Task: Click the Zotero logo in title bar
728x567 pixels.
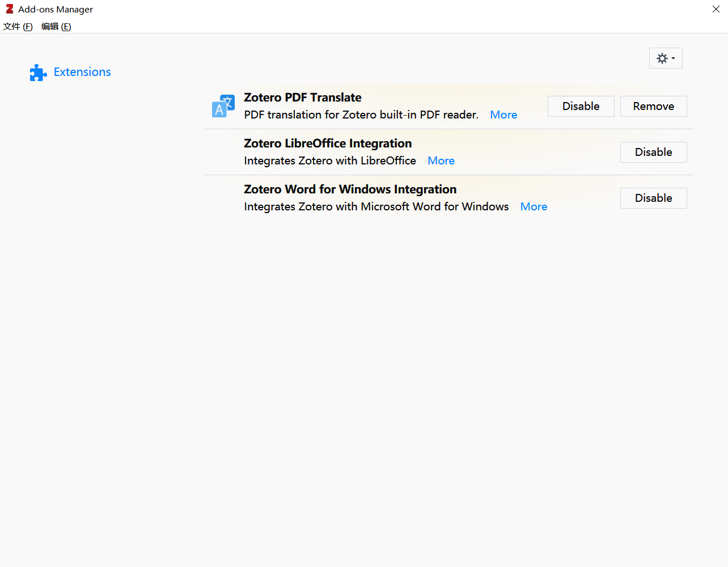Action: click(x=9, y=9)
